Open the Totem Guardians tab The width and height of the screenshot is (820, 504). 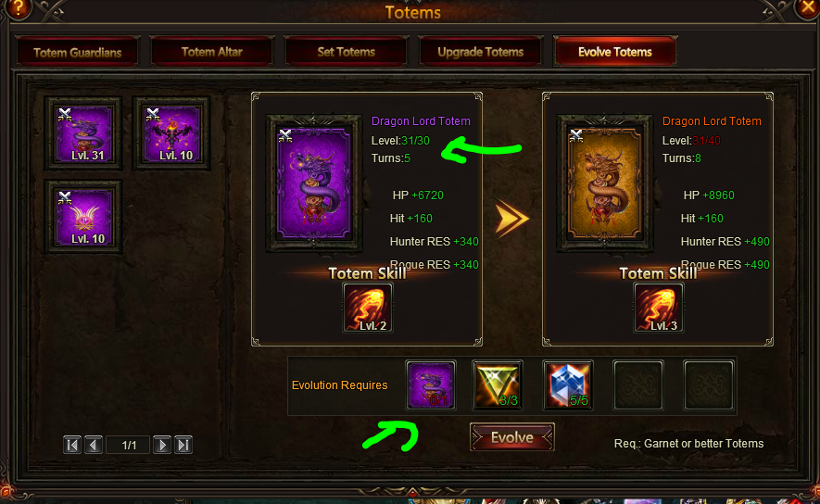[78, 52]
